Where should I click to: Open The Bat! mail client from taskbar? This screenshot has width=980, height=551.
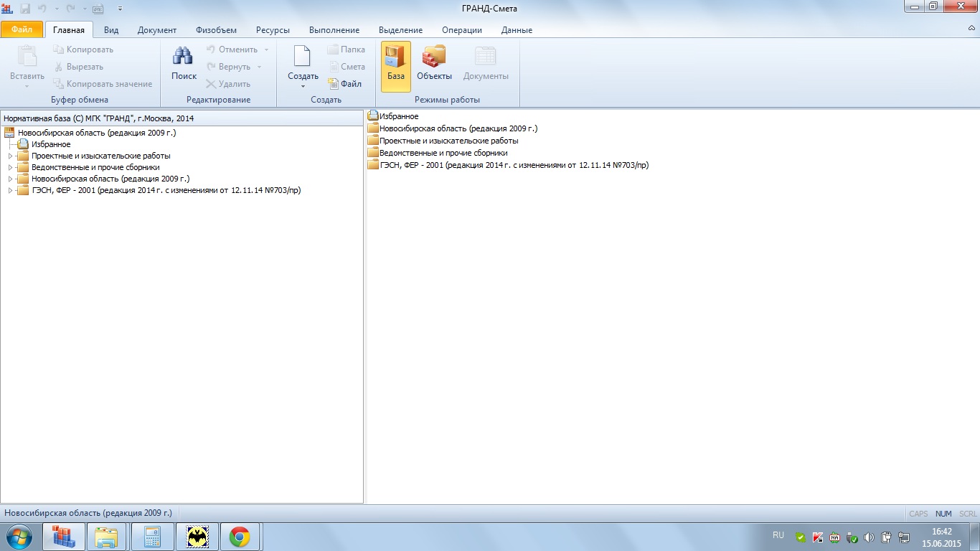tap(197, 537)
